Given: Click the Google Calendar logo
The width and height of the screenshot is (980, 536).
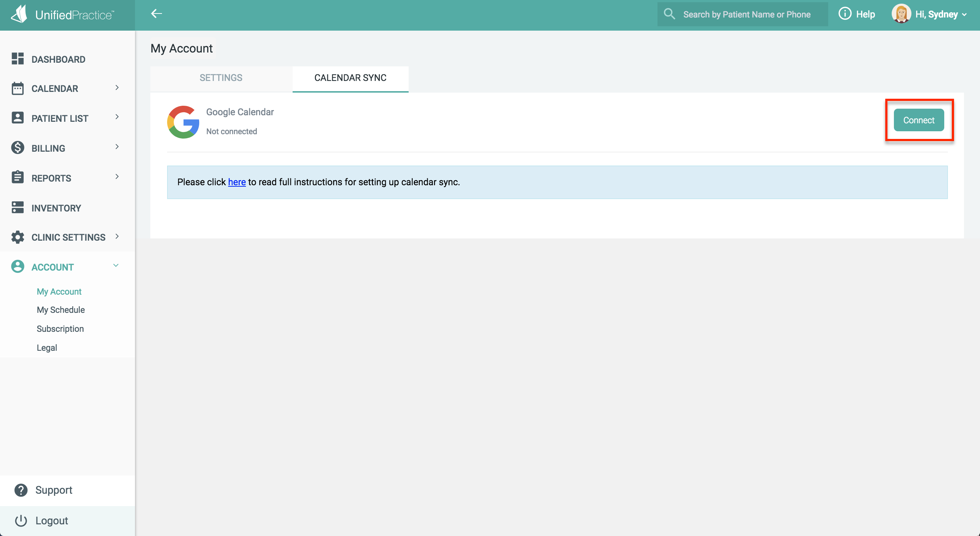Looking at the screenshot, I should [184, 122].
